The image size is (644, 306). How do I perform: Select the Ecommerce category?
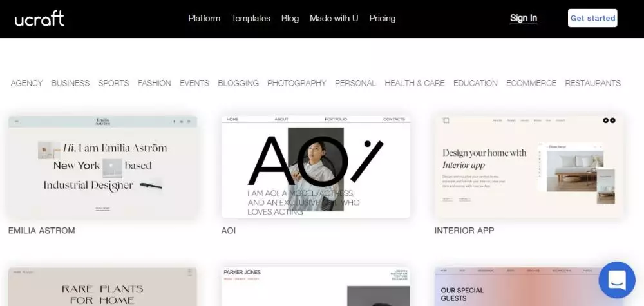[x=531, y=83]
